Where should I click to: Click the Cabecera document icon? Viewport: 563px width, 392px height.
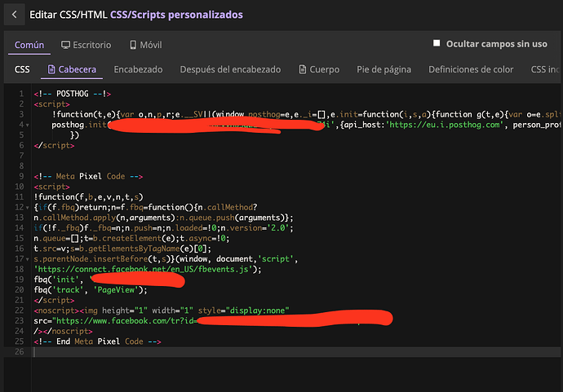51,69
